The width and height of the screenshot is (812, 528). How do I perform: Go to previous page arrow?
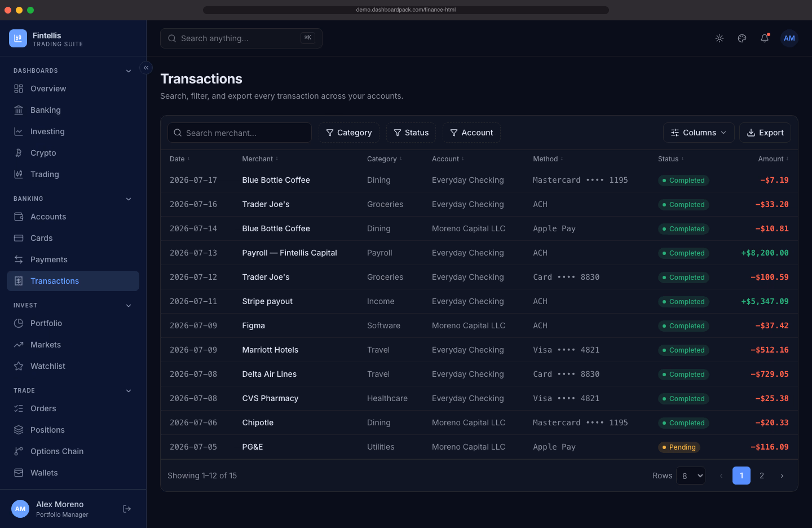click(721, 476)
